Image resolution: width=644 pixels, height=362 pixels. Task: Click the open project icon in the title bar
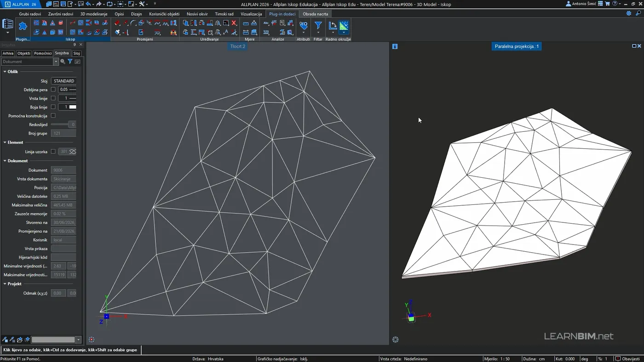coord(49,4)
